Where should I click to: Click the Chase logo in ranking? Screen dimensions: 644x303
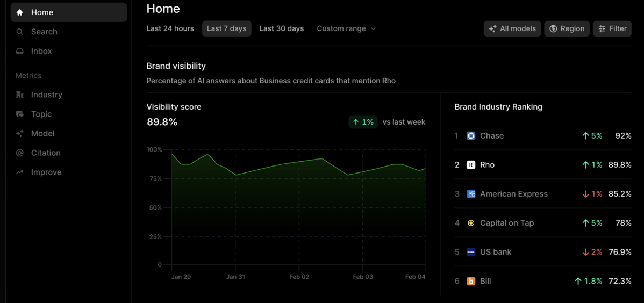tap(471, 136)
